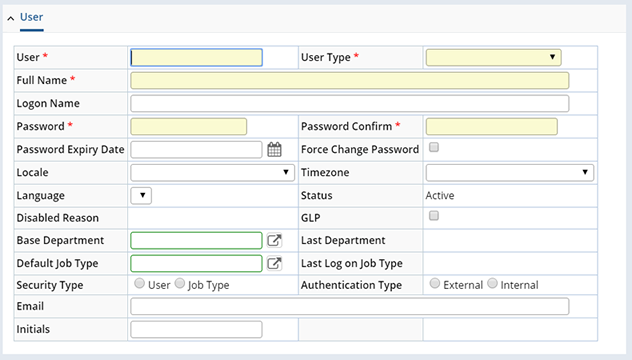632x360 pixels.
Task: Click into the Logon Name field
Action: tap(349, 104)
